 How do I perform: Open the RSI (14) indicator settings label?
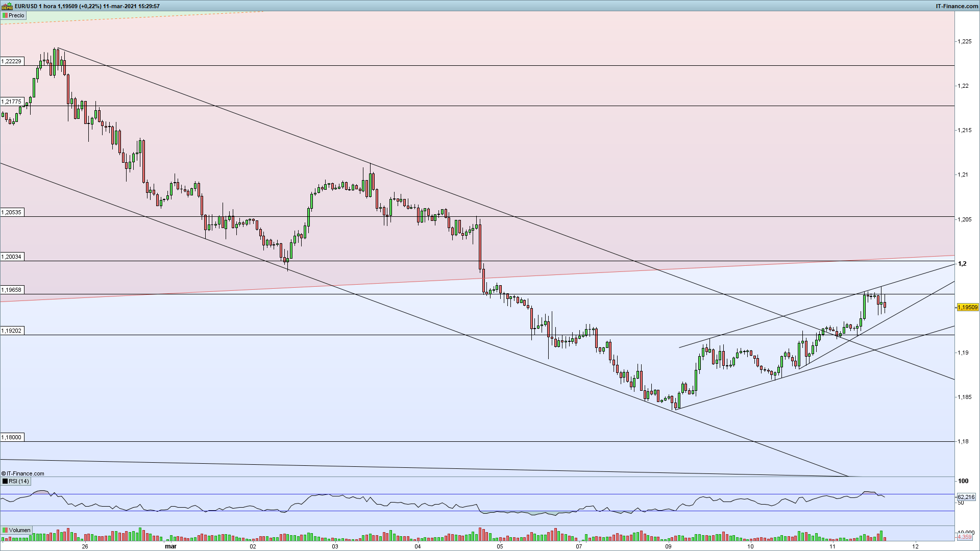16,481
